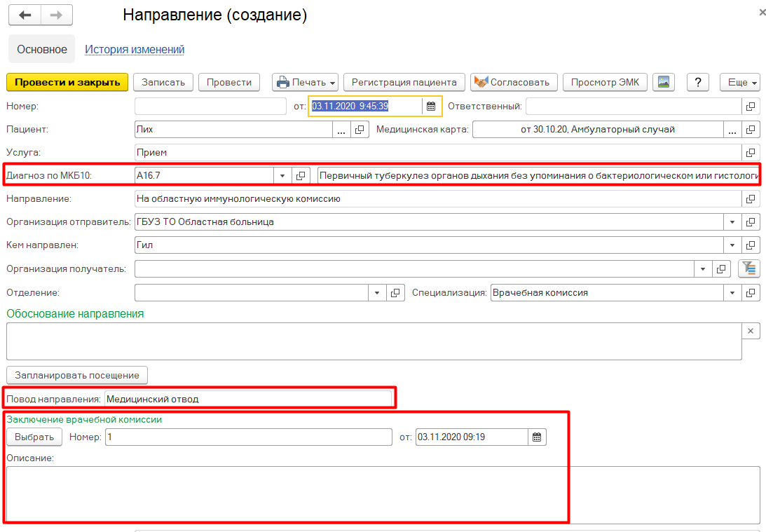
Task: Click Провести и закрыть button
Action: pos(67,82)
